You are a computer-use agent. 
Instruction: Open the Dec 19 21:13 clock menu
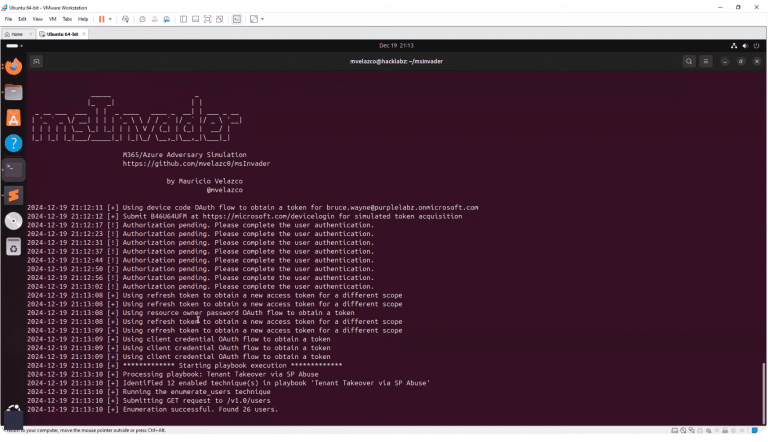click(396, 46)
